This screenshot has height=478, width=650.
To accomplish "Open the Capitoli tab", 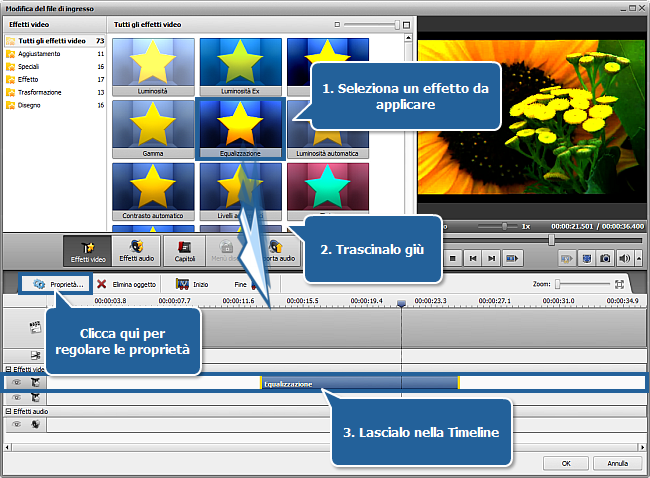I will point(184,251).
